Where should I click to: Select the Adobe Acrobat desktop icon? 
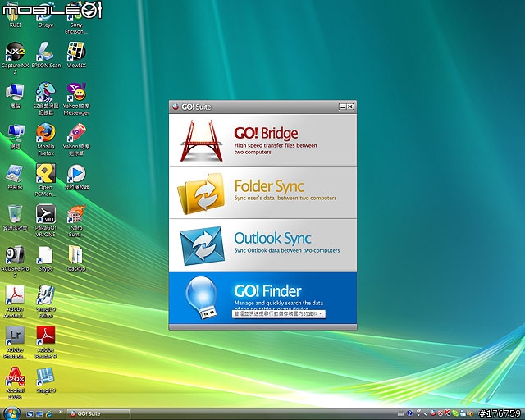(15, 301)
